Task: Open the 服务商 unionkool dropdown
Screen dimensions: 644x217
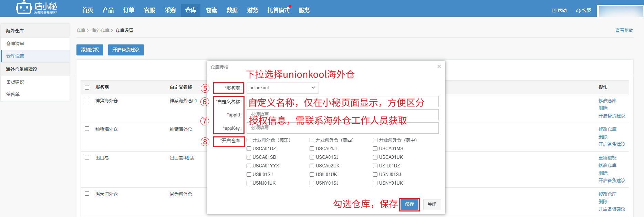Action: click(282, 87)
